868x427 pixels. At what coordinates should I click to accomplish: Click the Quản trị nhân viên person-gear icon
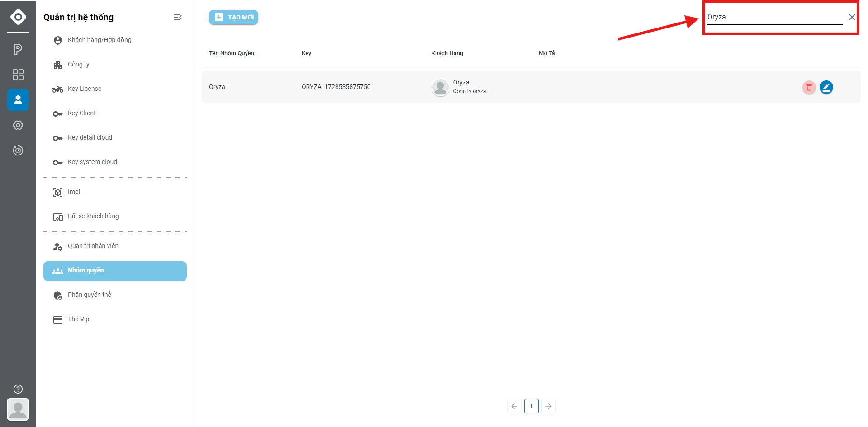(x=58, y=247)
